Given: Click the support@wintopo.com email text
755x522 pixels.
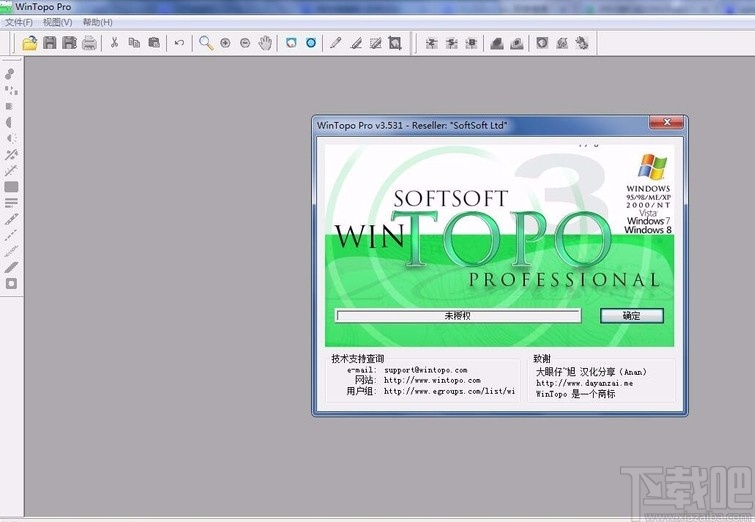Looking at the screenshot, I should 426,370.
